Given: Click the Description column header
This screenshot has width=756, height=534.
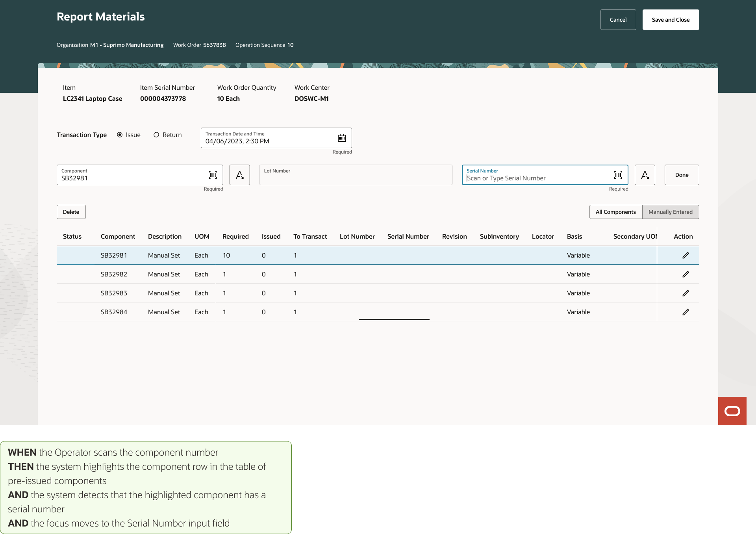Looking at the screenshot, I should point(165,236).
